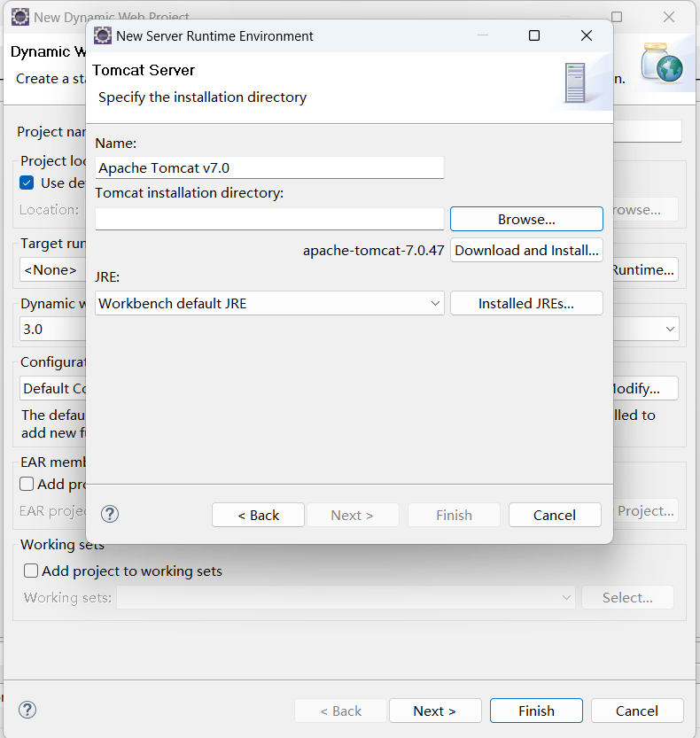700x738 pixels.
Task: Expand Dynamic web module version dropdown arrow
Action: coord(671,329)
